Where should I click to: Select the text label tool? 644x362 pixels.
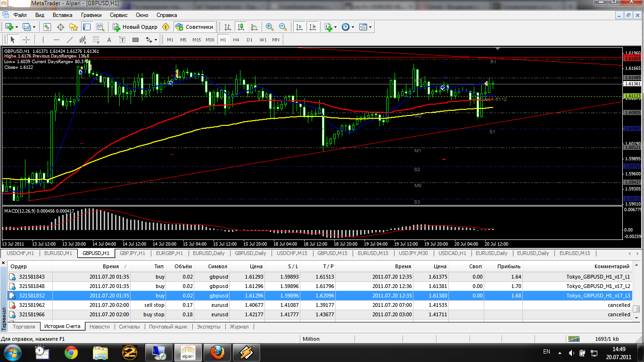pyautogui.click(x=123, y=40)
